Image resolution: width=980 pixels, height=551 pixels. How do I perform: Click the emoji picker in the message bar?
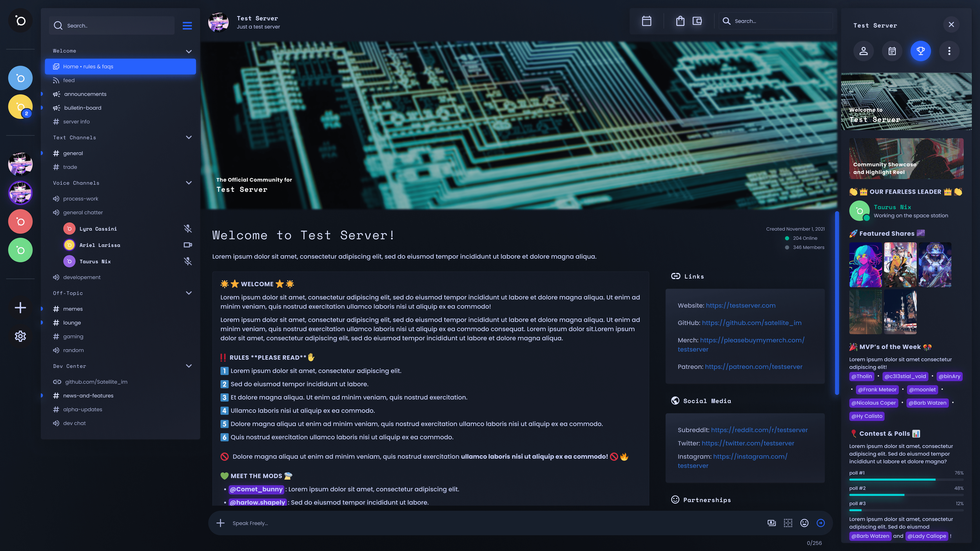tap(804, 523)
